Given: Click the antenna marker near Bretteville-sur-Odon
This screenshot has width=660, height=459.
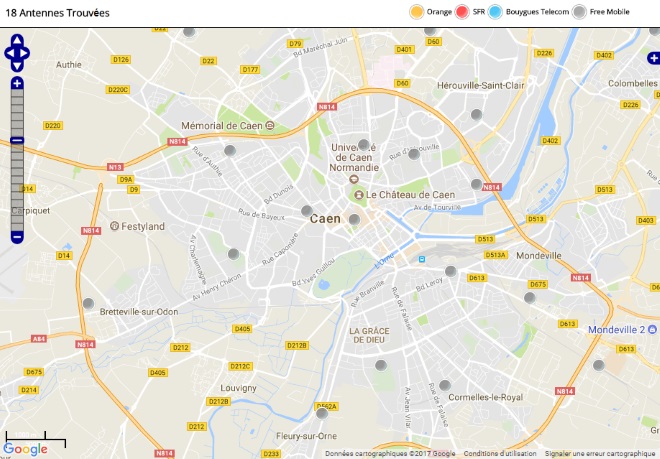Looking at the screenshot, I should click(x=88, y=303).
